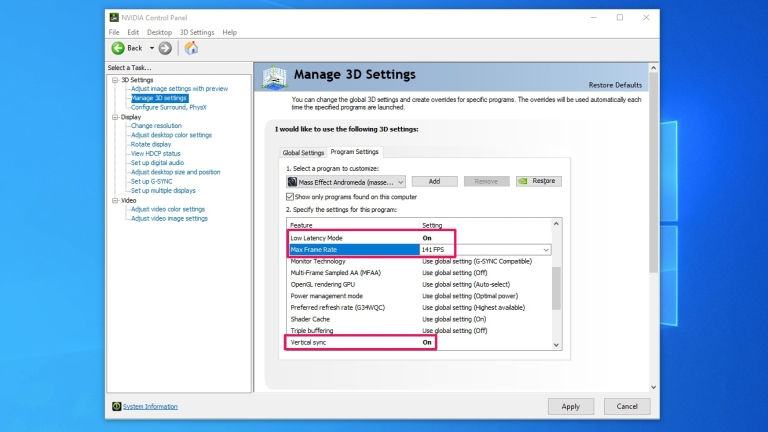Collapse the Video tree node
This screenshot has height=432, width=768.
tap(116, 200)
